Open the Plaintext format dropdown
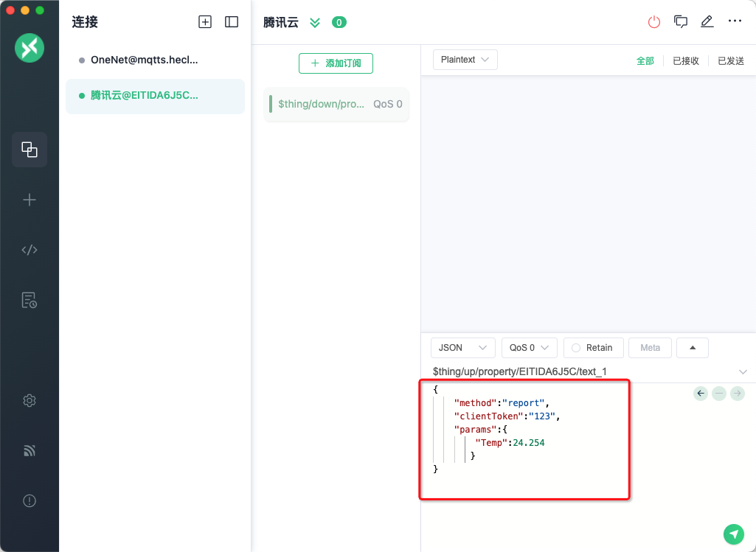 tap(465, 60)
